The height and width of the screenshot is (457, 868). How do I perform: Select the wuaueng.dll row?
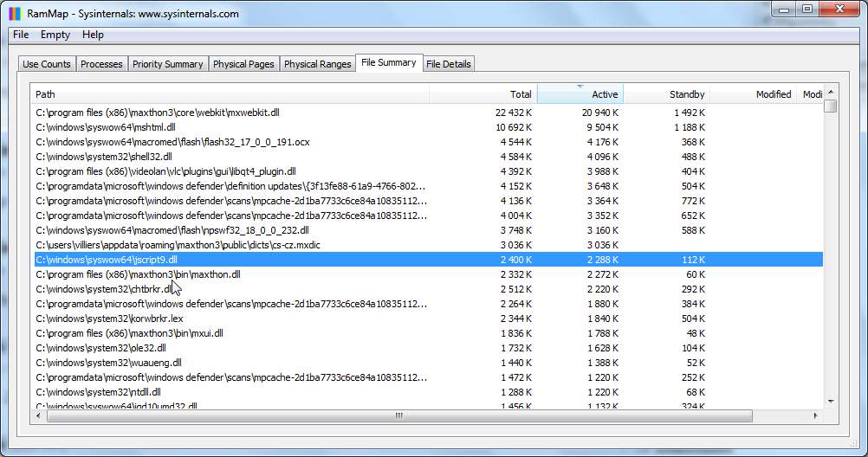coord(429,363)
